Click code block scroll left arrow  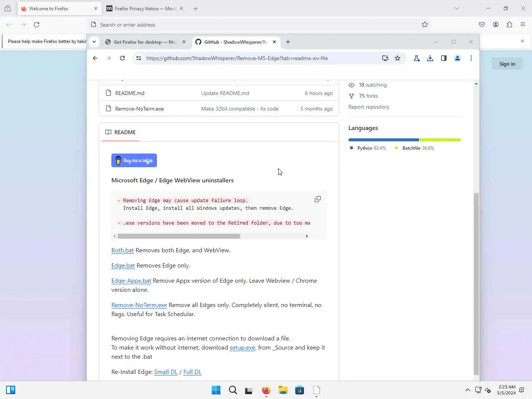(114, 236)
